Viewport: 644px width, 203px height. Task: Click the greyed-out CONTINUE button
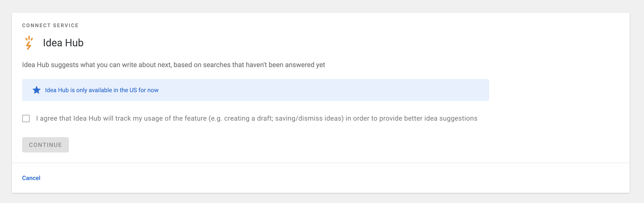[x=46, y=145]
